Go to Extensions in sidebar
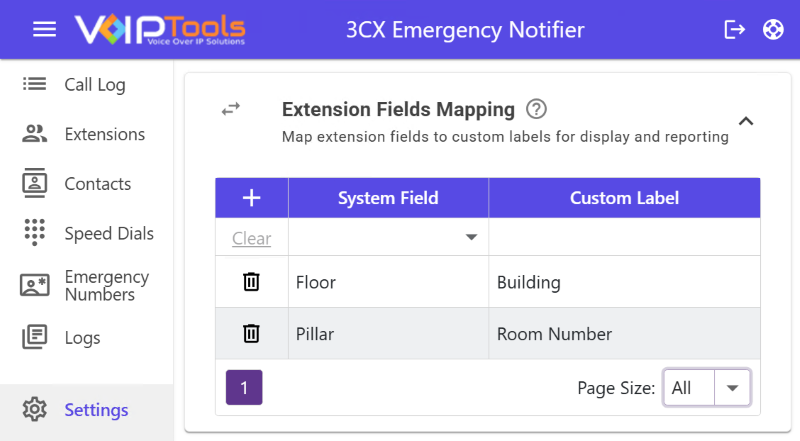This screenshot has height=441, width=800. (104, 134)
